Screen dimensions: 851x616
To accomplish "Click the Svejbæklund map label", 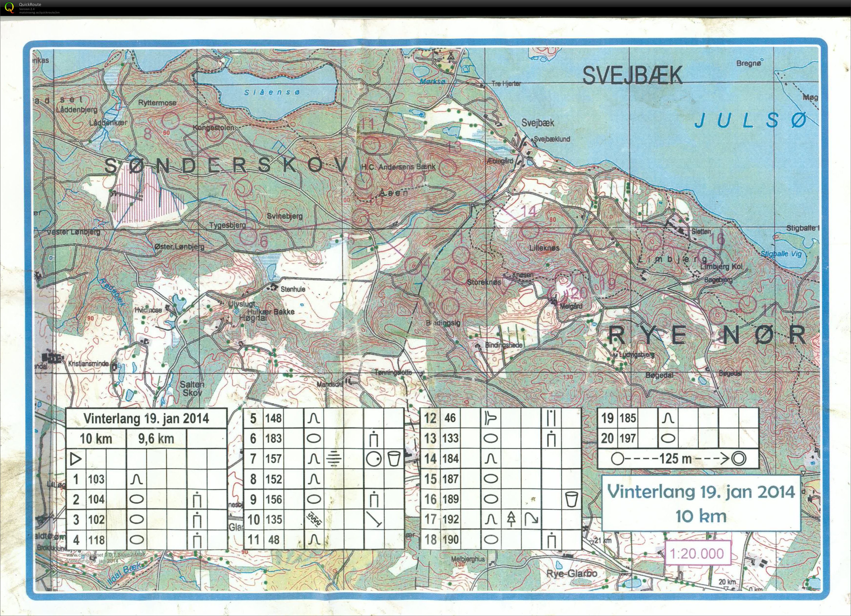I will click(552, 139).
